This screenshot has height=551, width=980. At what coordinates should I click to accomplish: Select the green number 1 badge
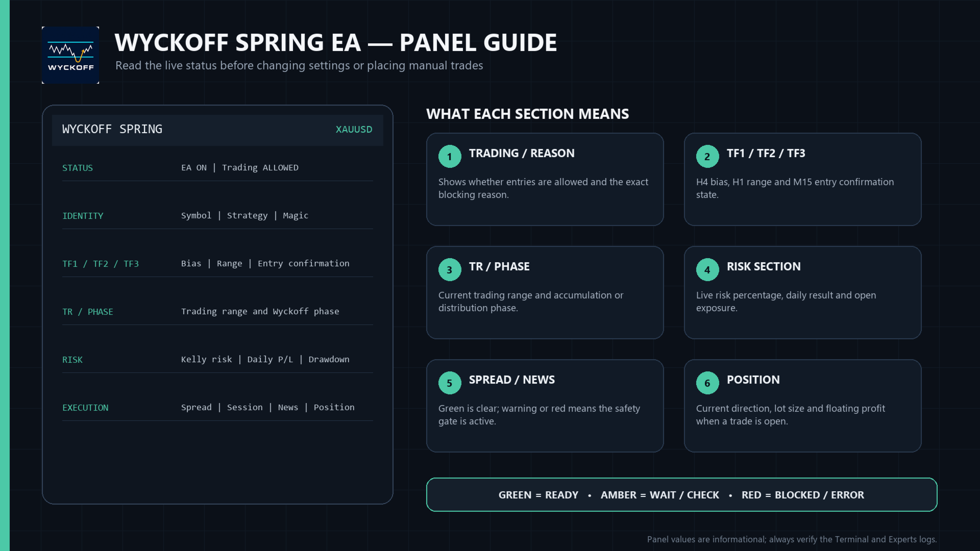point(450,157)
